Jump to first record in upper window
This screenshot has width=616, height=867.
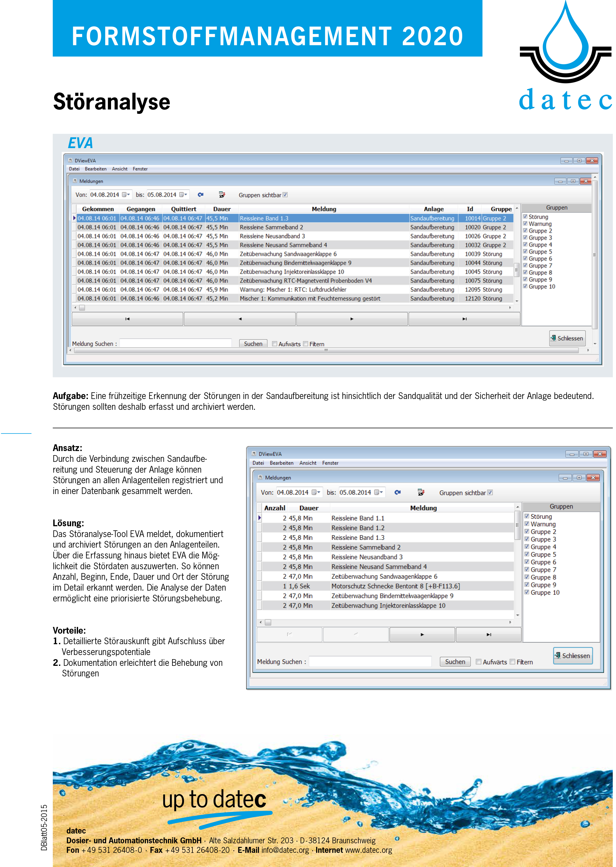pos(128,319)
